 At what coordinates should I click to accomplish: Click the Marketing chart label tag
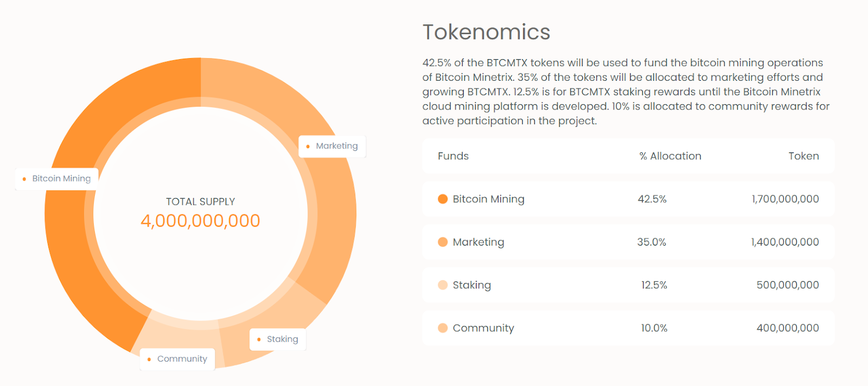pos(332,146)
